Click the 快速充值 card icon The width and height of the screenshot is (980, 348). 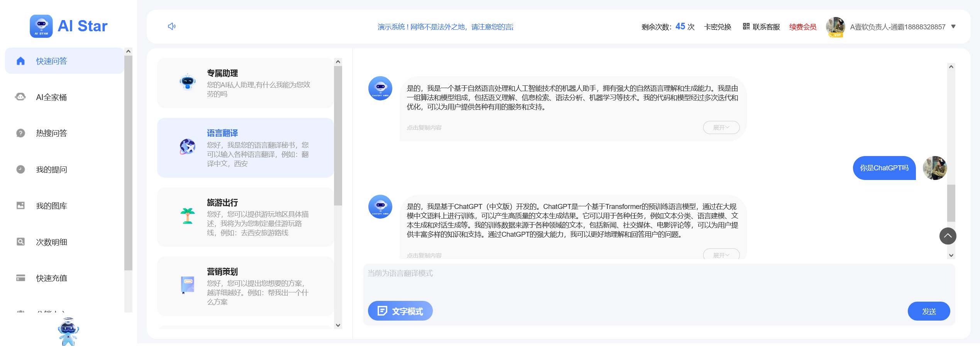[20, 278]
